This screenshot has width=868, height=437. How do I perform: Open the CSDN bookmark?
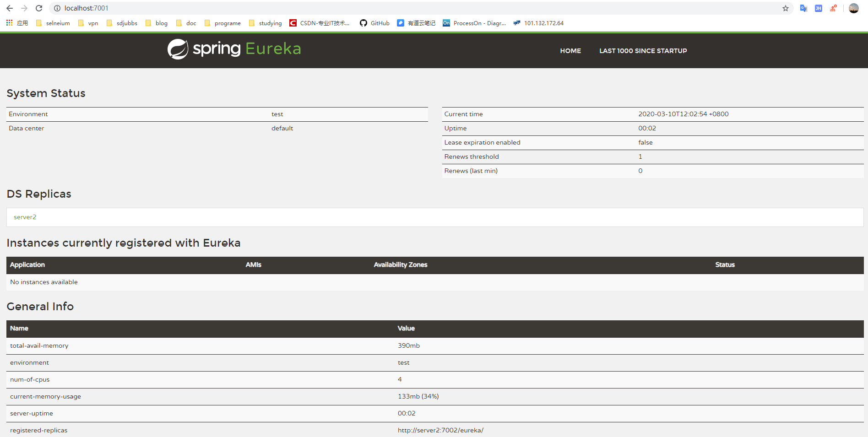320,23
